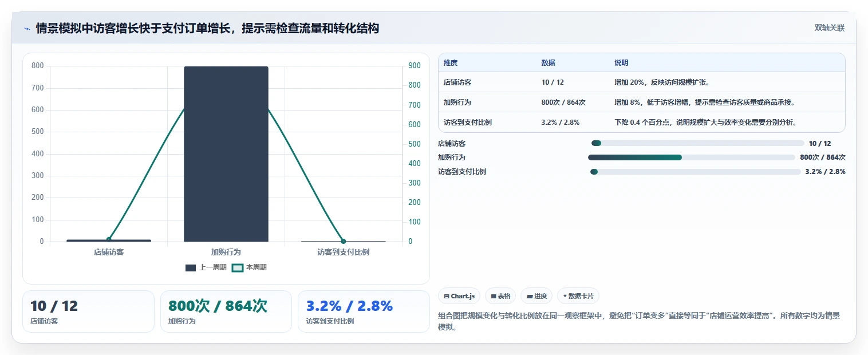
Task: Click the 访客到支付比例 table row label
Action: (x=468, y=123)
